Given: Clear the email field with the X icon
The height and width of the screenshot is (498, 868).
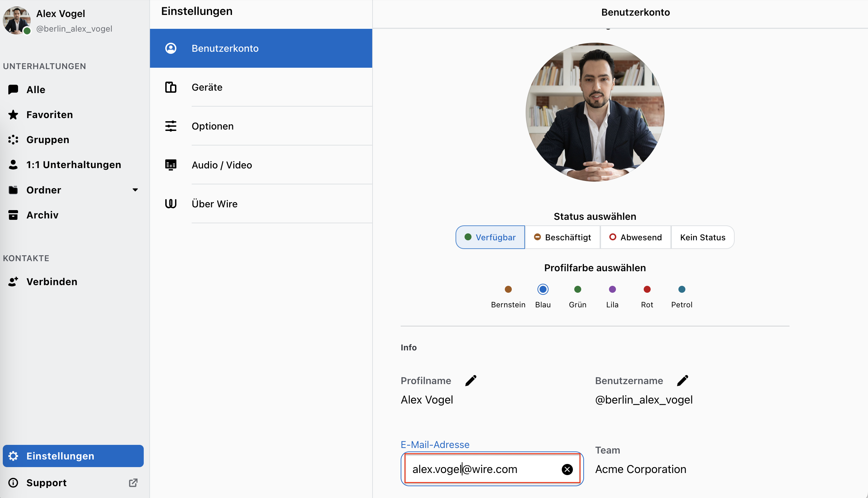Looking at the screenshot, I should click(x=567, y=470).
